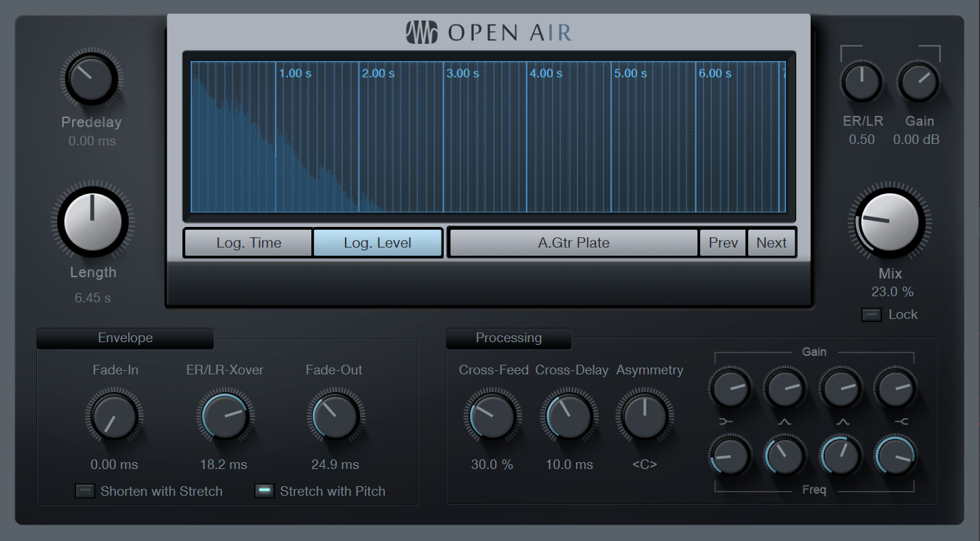
Task: Toggle the Mix Lock switch
Action: click(872, 315)
